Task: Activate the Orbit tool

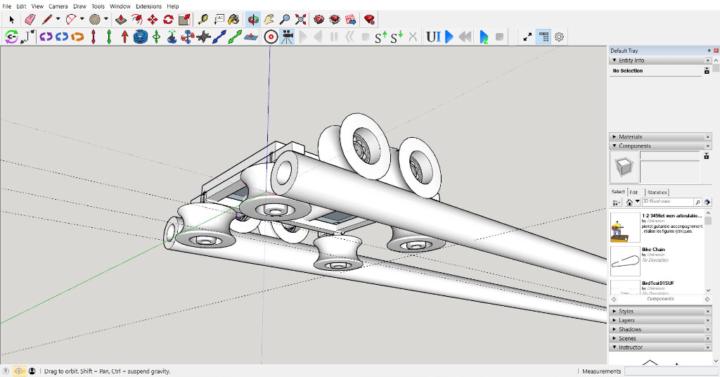Action: pyautogui.click(x=253, y=19)
